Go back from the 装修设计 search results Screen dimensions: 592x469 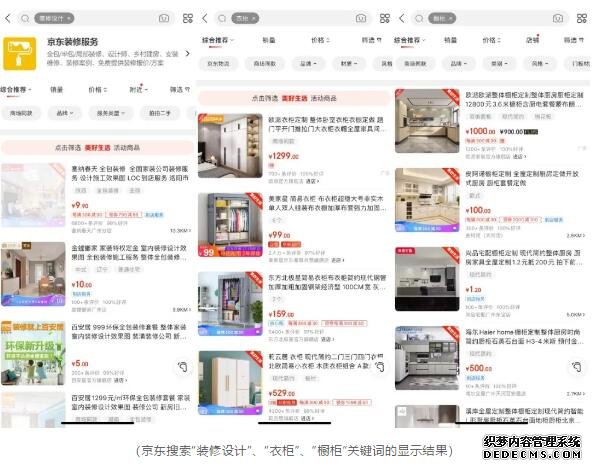pyautogui.click(x=8, y=18)
